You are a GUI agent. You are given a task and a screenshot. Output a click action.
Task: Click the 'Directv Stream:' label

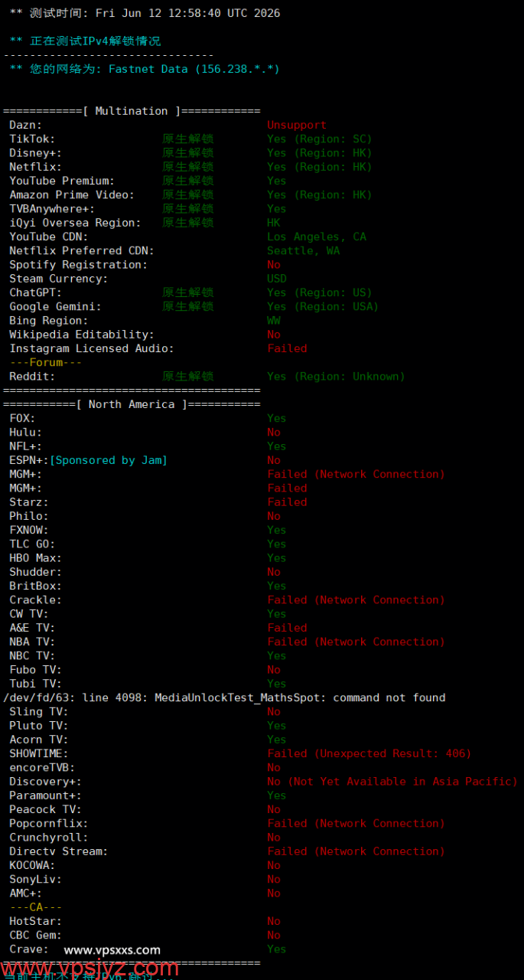pyautogui.click(x=59, y=851)
